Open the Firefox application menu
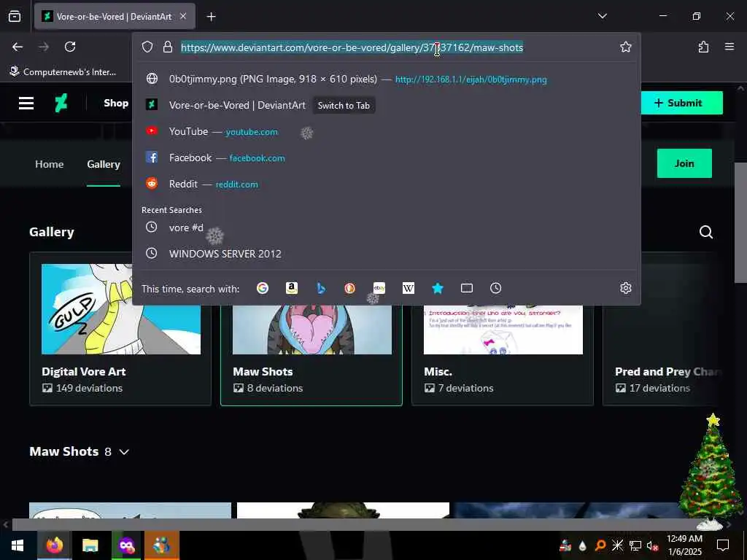Screen dimensions: 747x560 [x=729, y=47]
